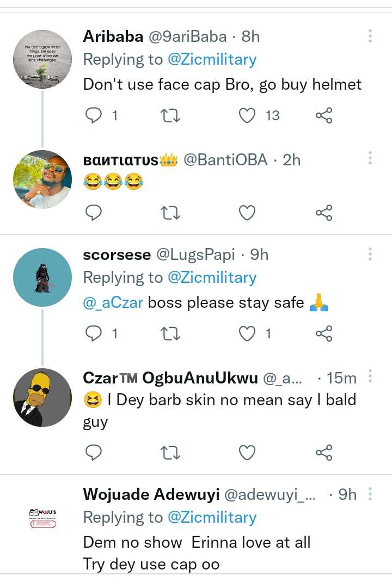Share Aribaba's tweet
The image size is (392, 588).
pyautogui.click(x=324, y=115)
